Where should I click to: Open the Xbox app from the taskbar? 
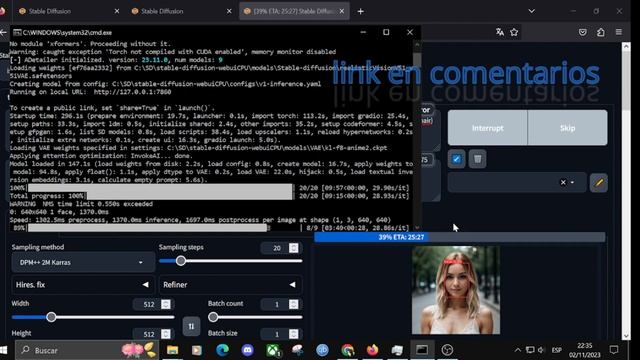273,350
